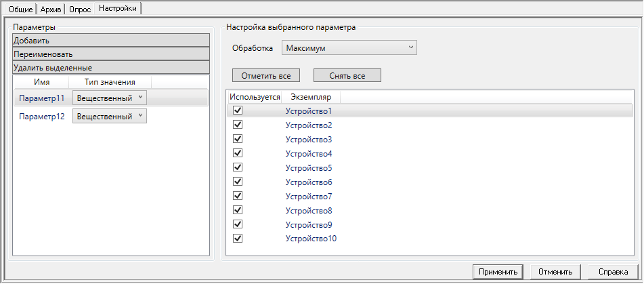
Task: Click the Отметить все button
Action: [266, 76]
